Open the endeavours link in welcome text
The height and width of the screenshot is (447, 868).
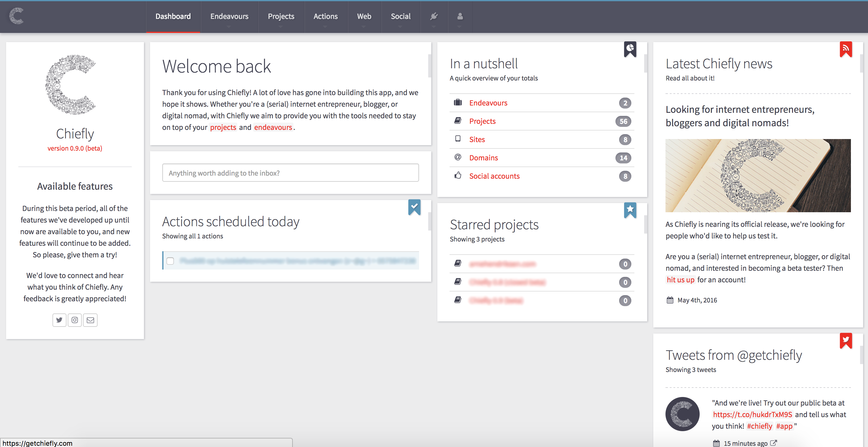273,127
